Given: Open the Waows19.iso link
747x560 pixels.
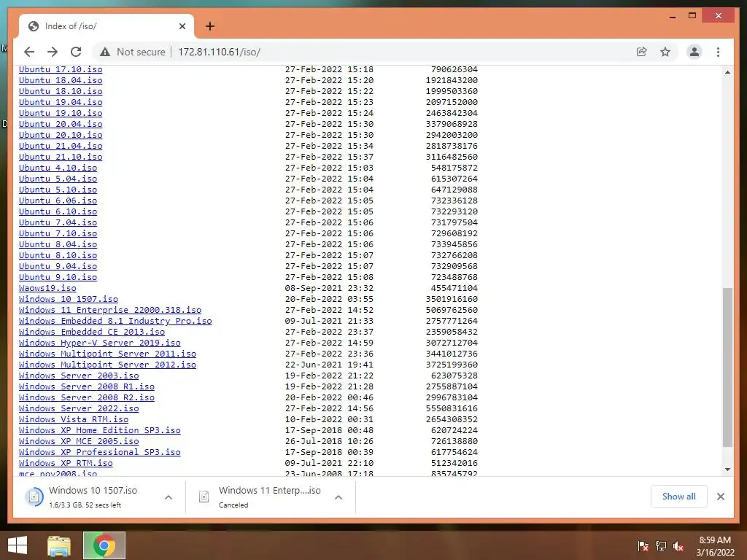Looking at the screenshot, I should (x=47, y=289).
